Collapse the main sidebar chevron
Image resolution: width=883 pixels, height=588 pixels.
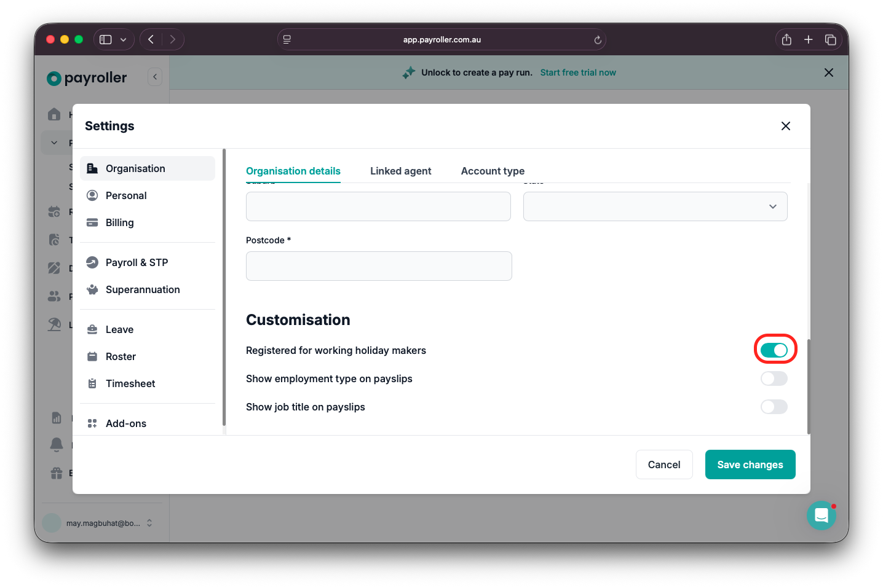pyautogui.click(x=155, y=77)
